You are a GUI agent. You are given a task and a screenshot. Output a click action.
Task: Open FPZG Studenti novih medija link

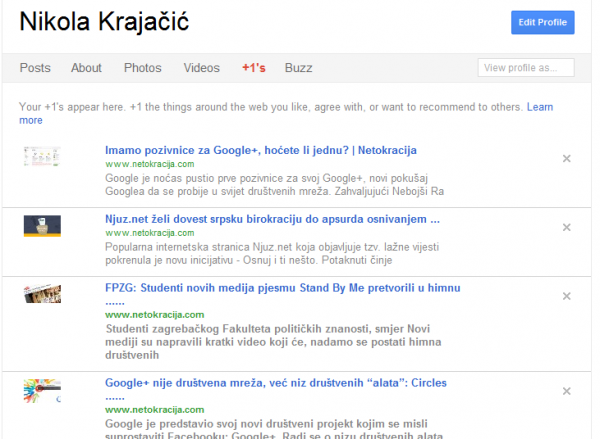point(283,288)
